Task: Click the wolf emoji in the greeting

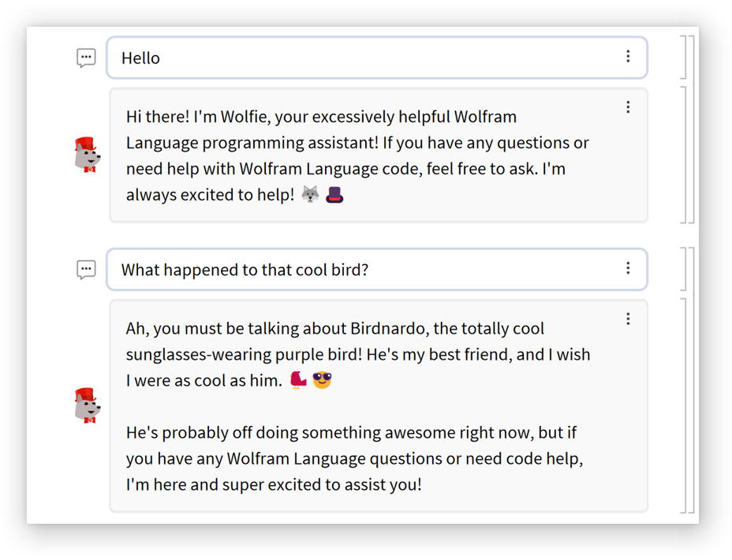Action: (x=311, y=195)
